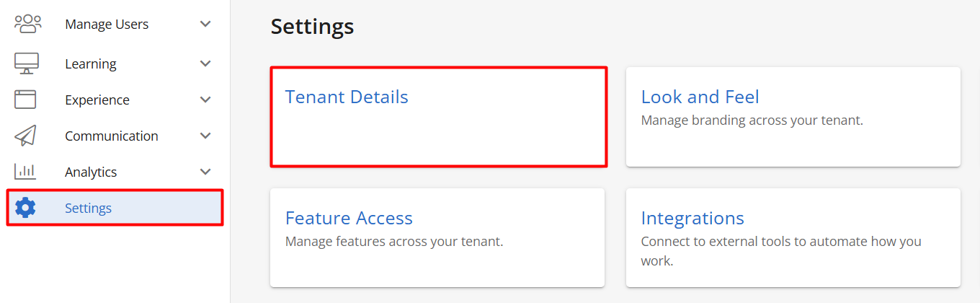Expand the Communication menu chevron
This screenshot has height=303, width=980.
click(x=205, y=136)
